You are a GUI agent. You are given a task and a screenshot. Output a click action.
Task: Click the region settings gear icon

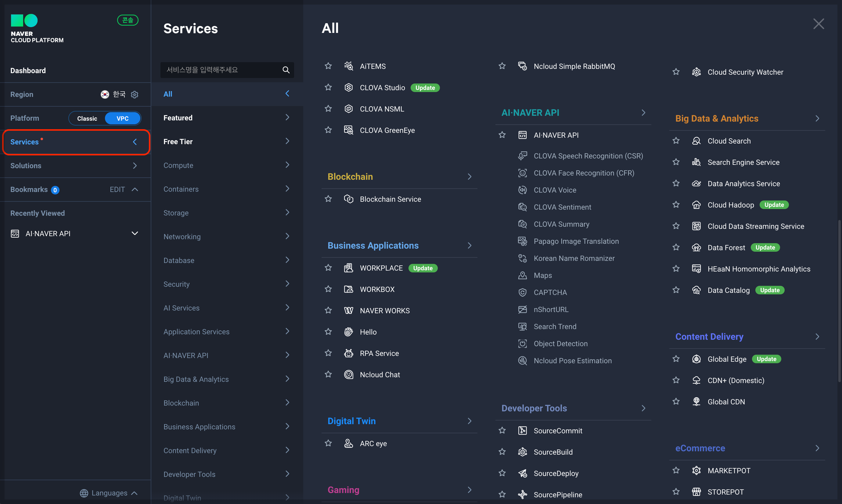coord(135,94)
